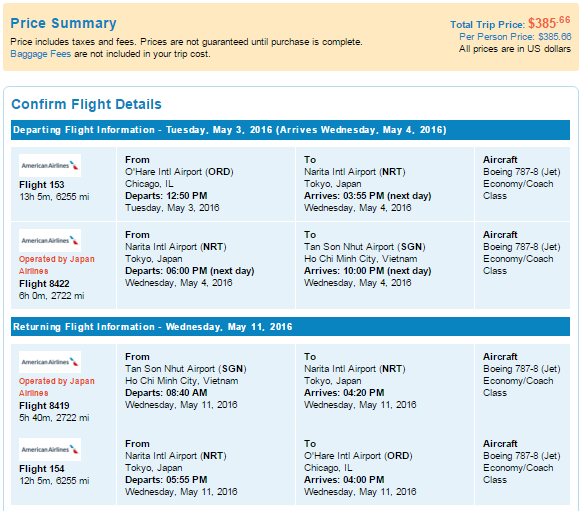Image resolution: width=582 pixels, height=511 pixels.
Task: Click the Departing Flight Information header bar
Action: pyautogui.click(x=290, y=130)
